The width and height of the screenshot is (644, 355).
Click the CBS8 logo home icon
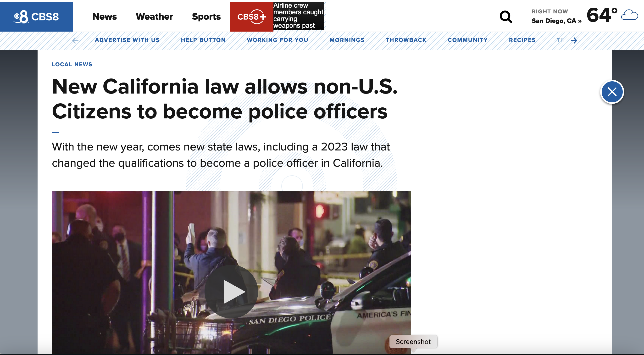pyautogui.click(x=37, y=17)
